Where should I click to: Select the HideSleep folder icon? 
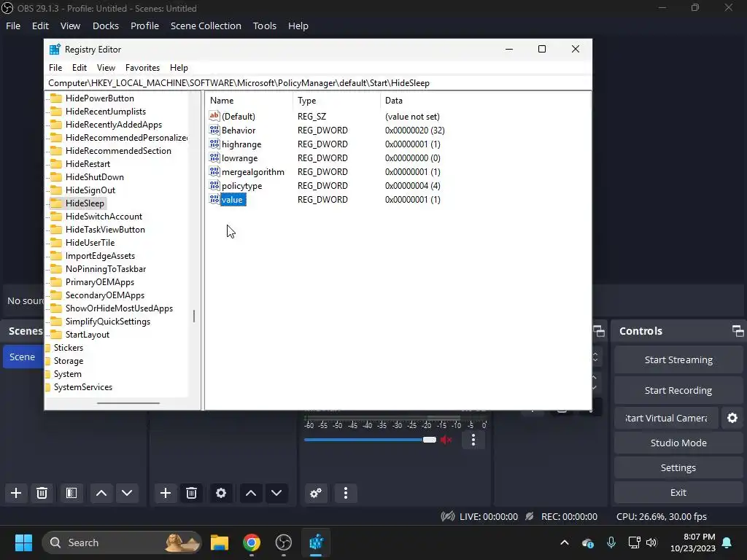pos(56,203)
